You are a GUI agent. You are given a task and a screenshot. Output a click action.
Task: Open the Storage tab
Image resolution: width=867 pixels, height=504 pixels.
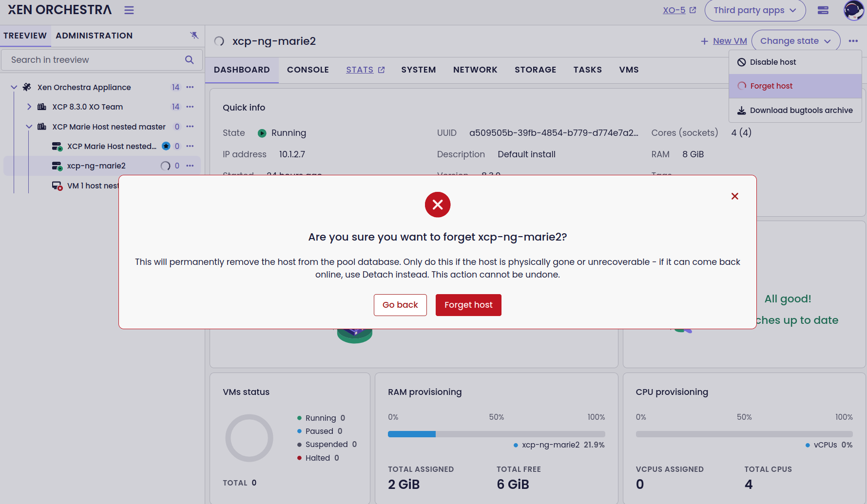tap(536, 70)
